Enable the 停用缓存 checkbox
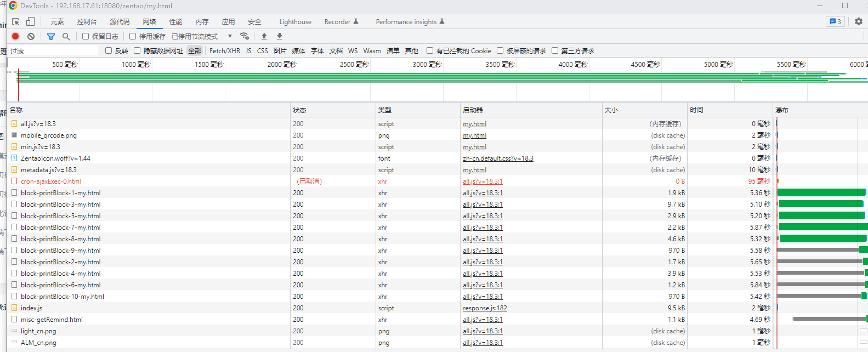868x352 pixels. point(133,36)
